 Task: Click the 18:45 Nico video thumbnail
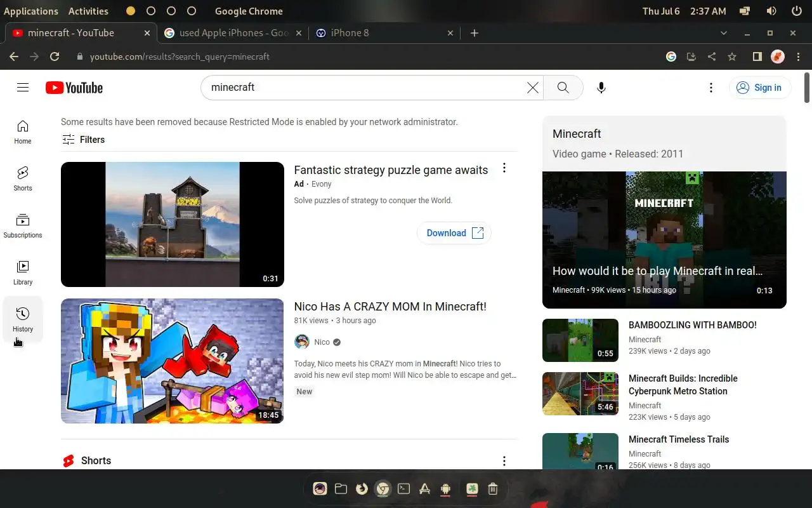point(173,361)
